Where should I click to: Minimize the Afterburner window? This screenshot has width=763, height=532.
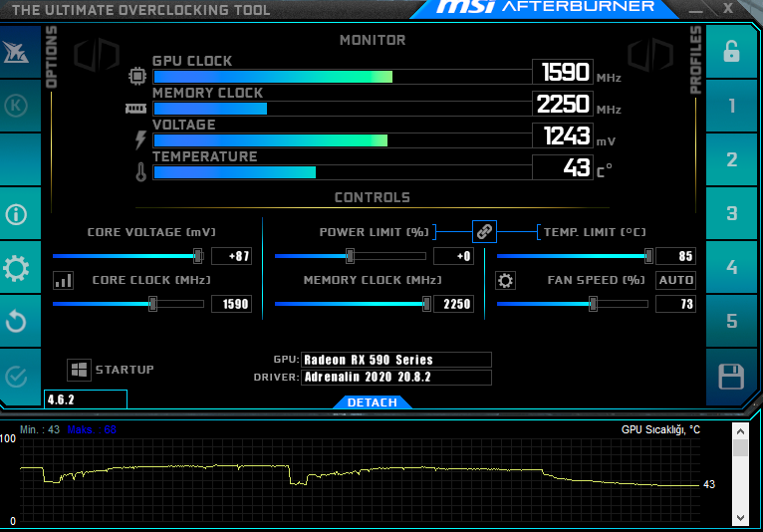(696, 9)
